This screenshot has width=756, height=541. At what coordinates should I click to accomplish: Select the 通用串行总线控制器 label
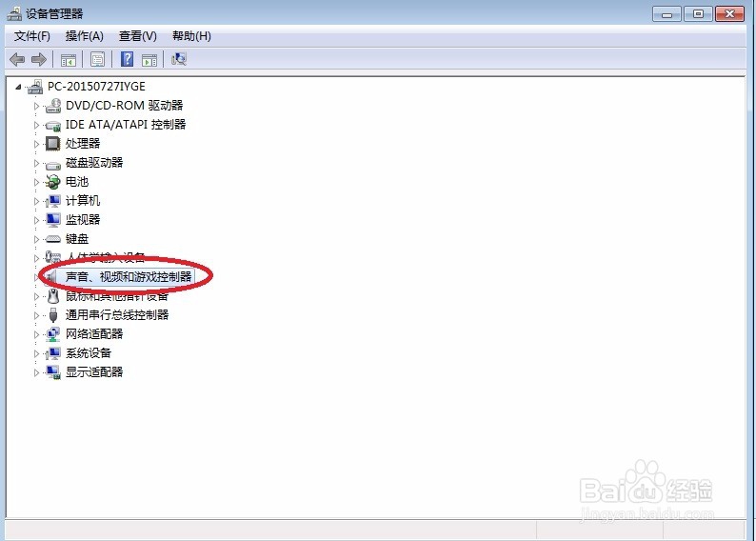[x=117, y=315]
